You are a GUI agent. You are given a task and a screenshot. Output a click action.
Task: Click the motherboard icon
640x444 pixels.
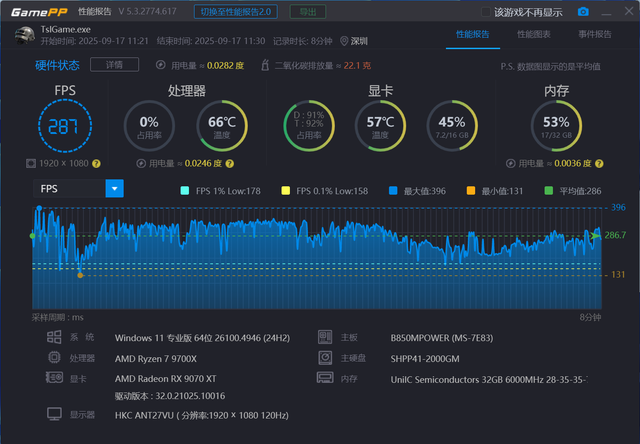click(325, 337)
